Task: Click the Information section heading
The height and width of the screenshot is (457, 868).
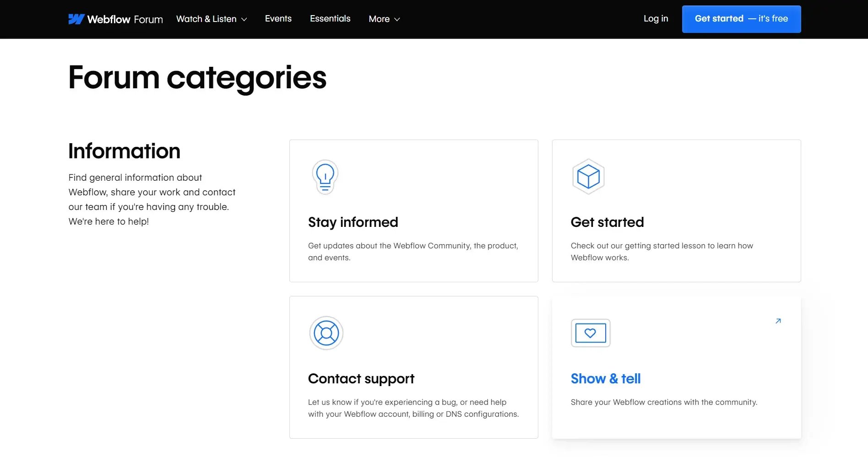Action: pos(124,151)
